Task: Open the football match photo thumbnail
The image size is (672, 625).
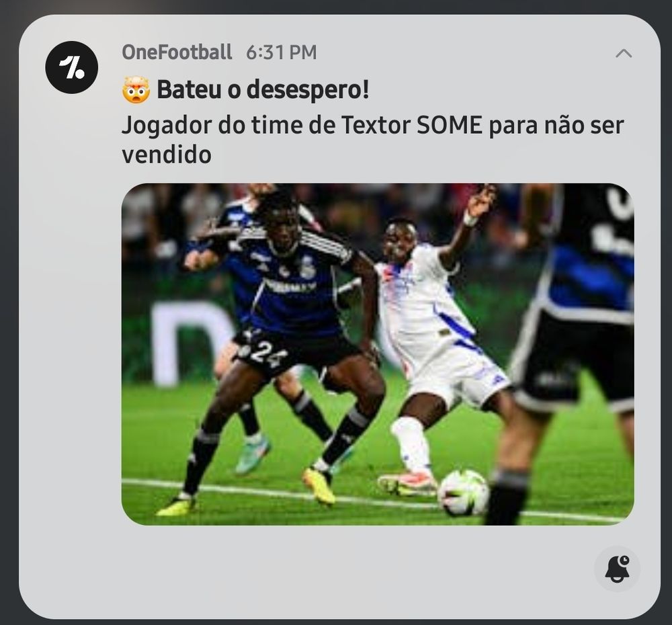Action: [378, 354]
